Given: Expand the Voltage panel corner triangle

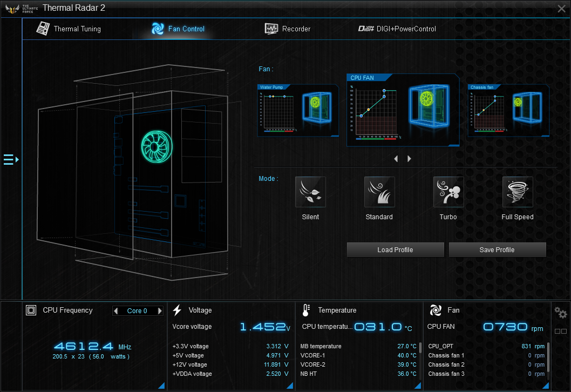Looking at the screenshot, I should 290,385.
